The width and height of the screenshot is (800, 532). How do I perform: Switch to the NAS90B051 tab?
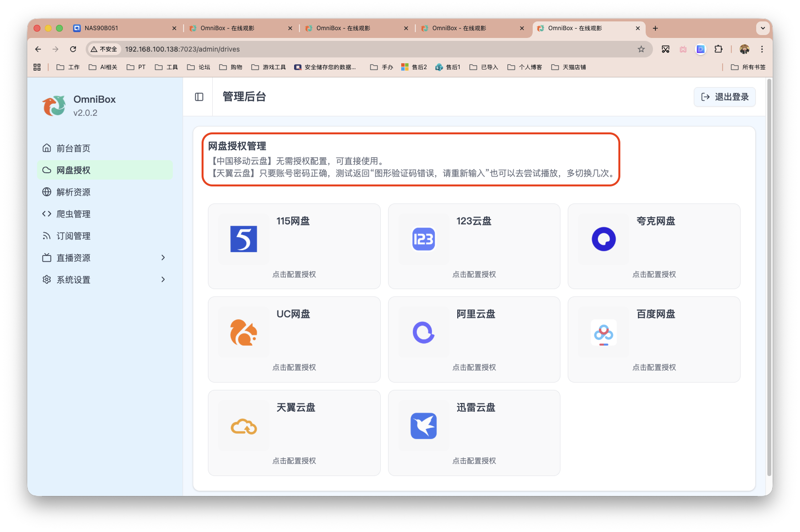(122, 28)
